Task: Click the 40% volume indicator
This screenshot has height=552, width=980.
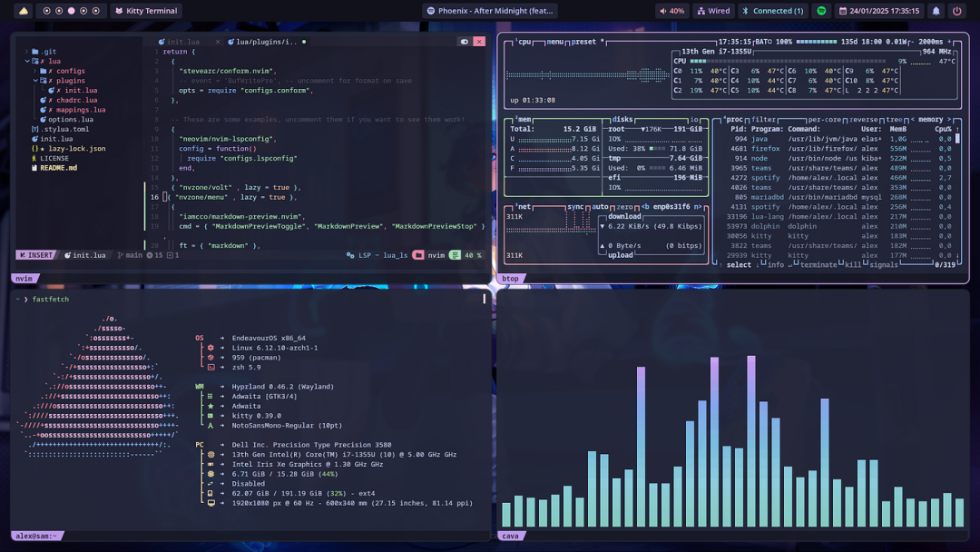Action: [x=671, y=11]
